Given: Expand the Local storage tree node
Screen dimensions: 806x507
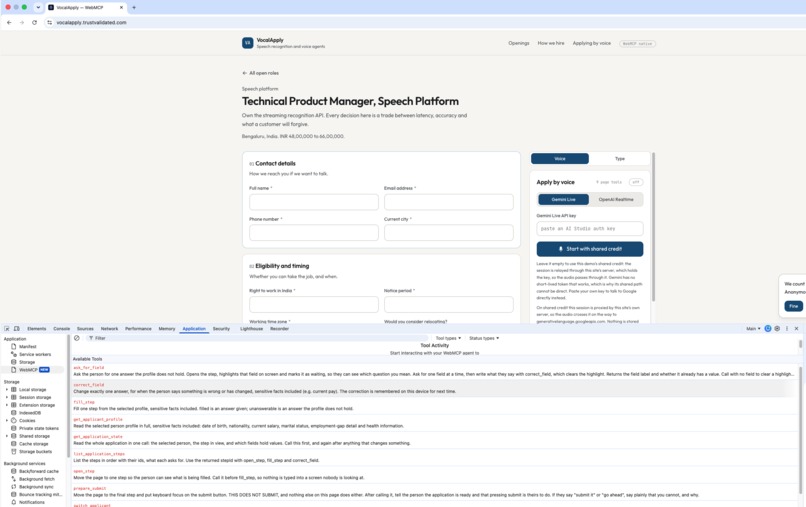Looking at the screenshot, I should click(x=7, y=390).
